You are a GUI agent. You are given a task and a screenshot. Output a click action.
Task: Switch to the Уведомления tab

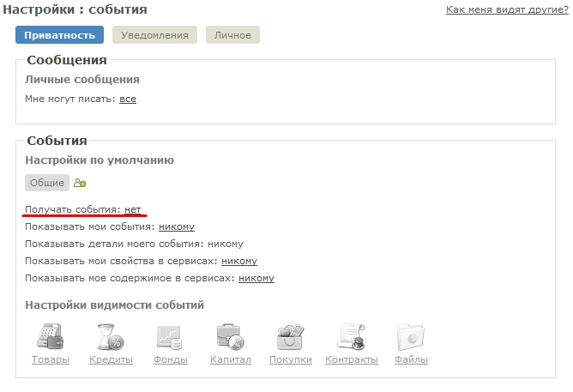click(154, 35)
